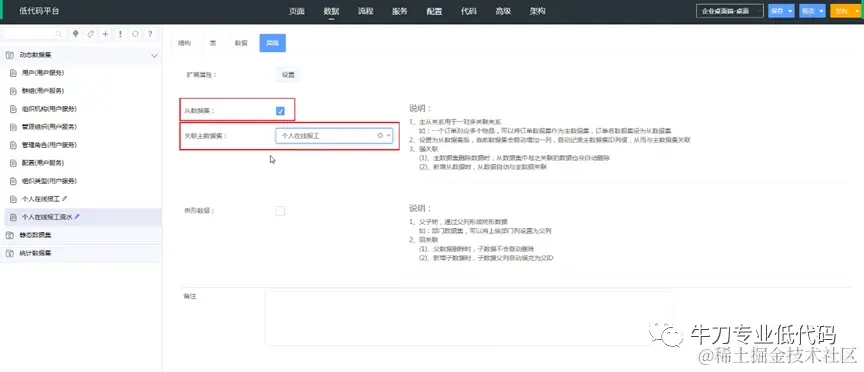Click the 统计数据集 section label
The height and width of the screenshot is (372, 864).
[36, 253]
